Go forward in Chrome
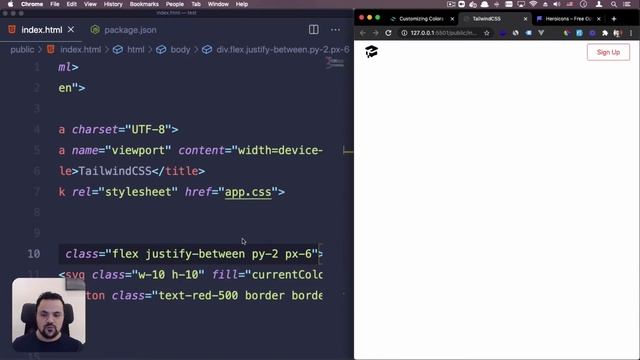Image resolution: width=640 pixels, height=360 pixels. [375, 33]
